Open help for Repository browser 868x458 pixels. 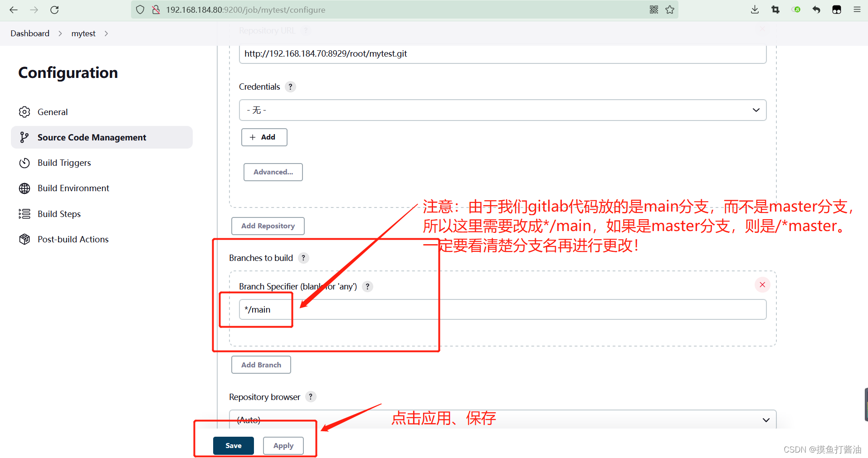[311, 397]
